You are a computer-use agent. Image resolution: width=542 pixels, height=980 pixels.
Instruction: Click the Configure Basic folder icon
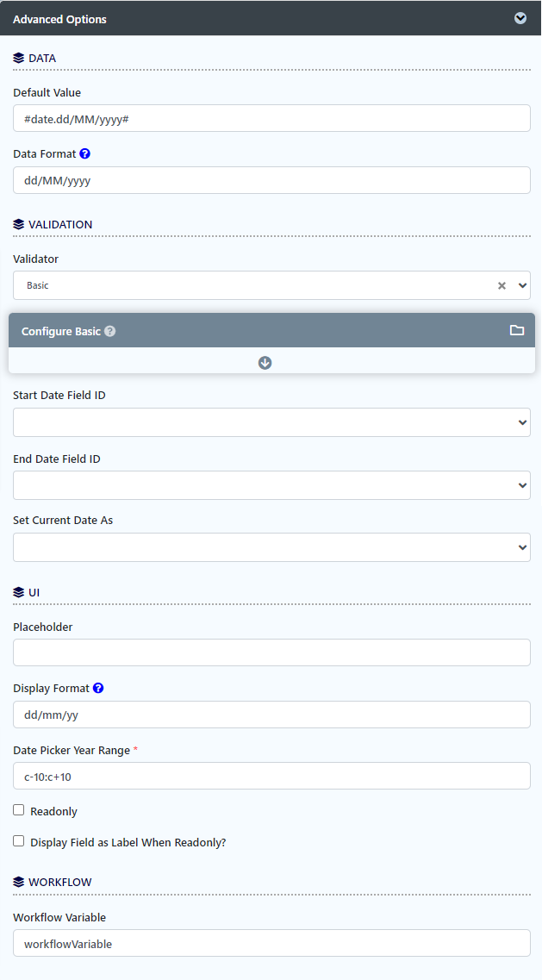[x=517, y=330]
